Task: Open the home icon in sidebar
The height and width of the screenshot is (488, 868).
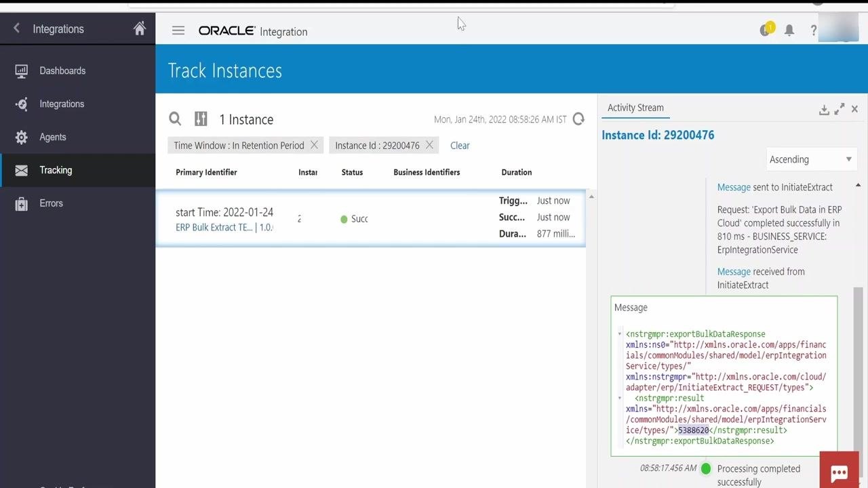Action: pos(140,28)
